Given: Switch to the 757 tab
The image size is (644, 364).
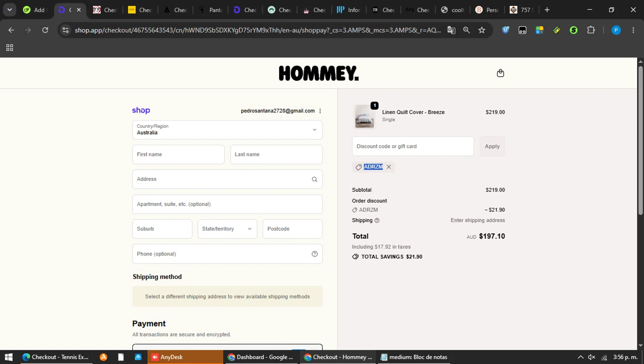Looking at the screenshot, I should click(522, 9).
